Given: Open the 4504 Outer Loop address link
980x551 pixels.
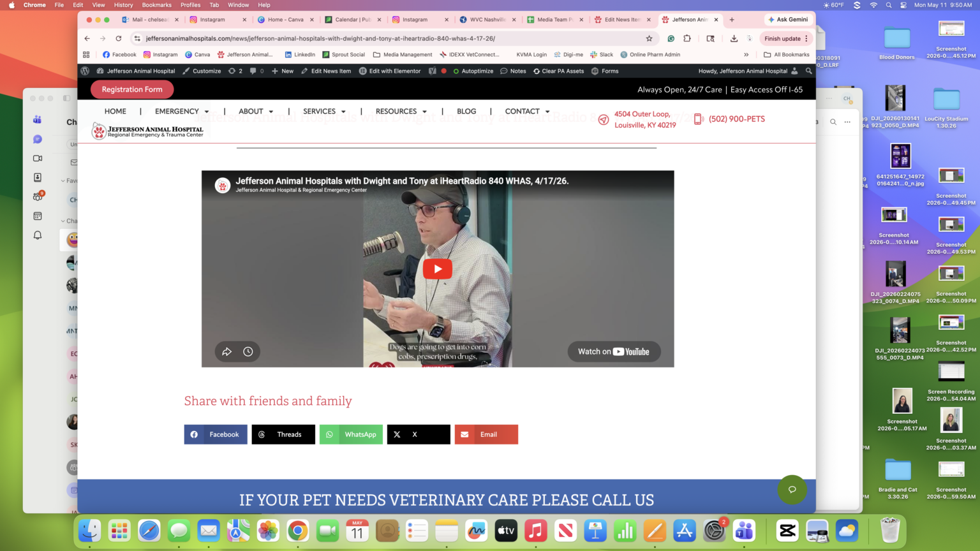Looking at the screenshot, I should 645,119.
